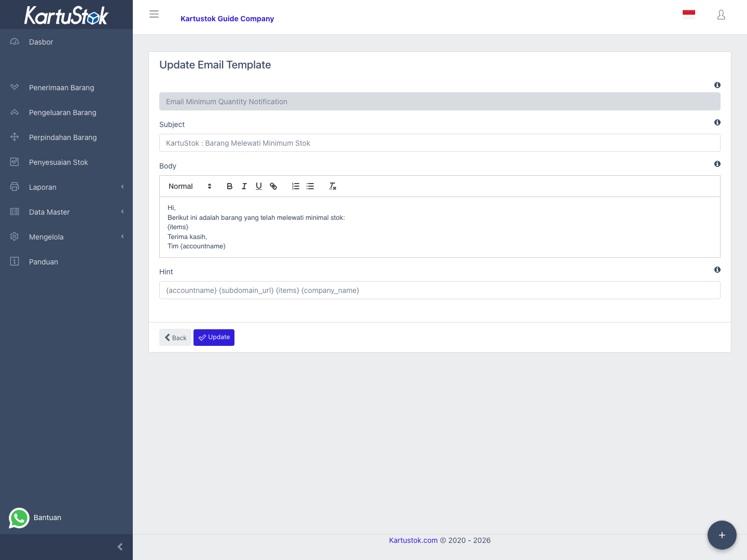The height and width of the screenshot is (560, 747).
Task: Clear formatting with the Tx icon
Action: [333, 186]
